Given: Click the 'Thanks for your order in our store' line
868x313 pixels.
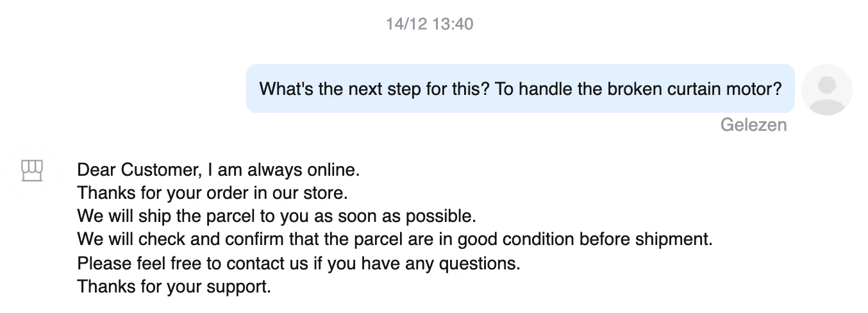Looking at the screenshot, I should click(x=212, y=194).
